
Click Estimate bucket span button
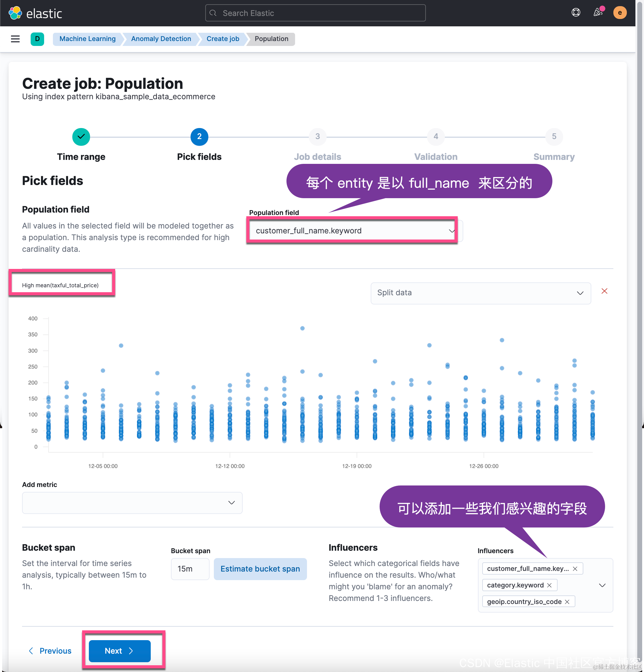pos(260,569)
